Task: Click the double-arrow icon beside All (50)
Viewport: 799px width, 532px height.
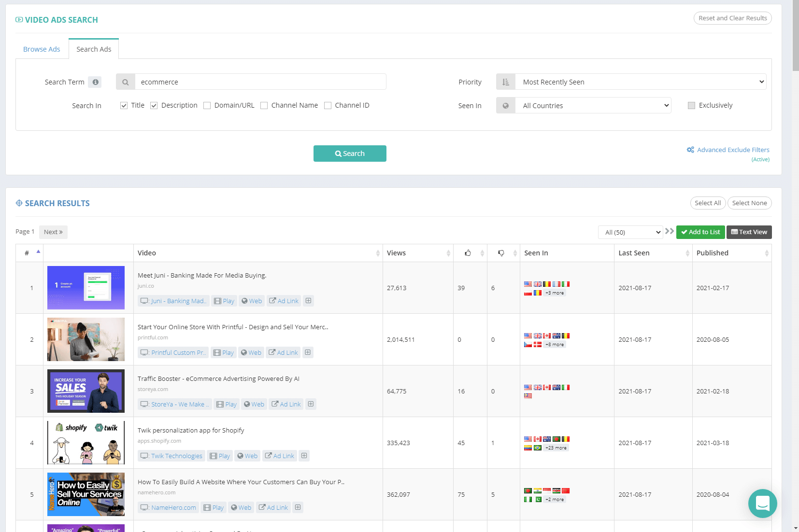Action: click(669, 231)
